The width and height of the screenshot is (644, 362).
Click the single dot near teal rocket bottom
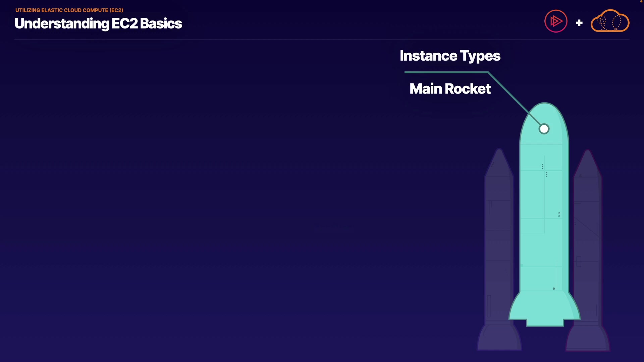coord(554,289)
